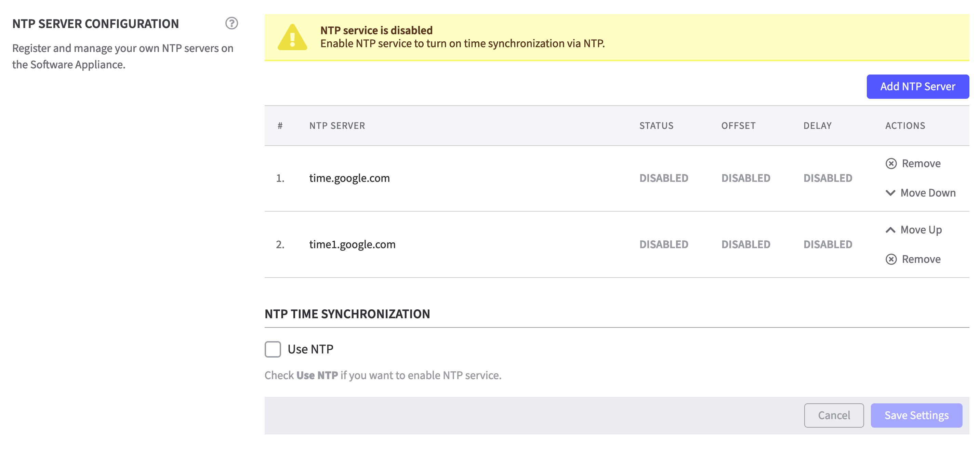Image resolution: width=980 pixels, height=456 pixels.
Task: Click the STATUS column header
Action: 656,126
